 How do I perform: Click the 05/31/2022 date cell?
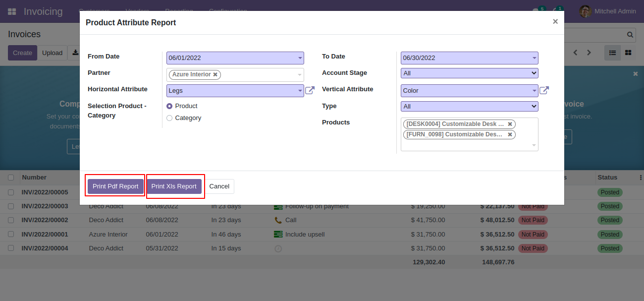click(161, 248)
